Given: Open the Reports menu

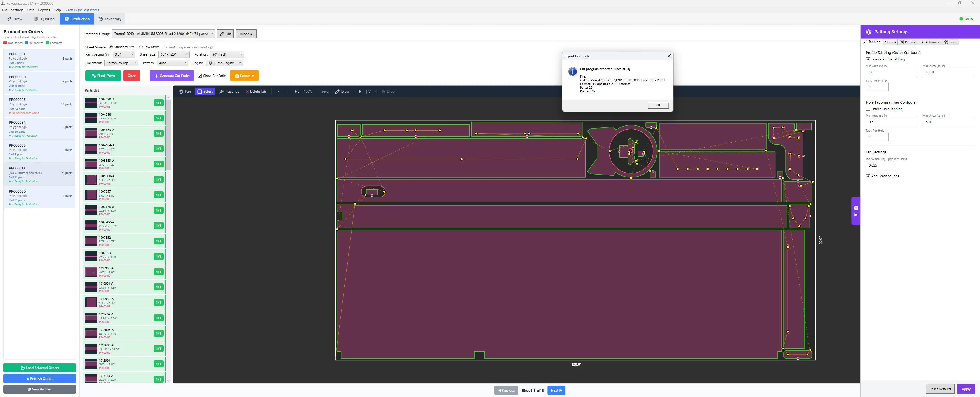Looking at the screenshot, I should [44, 10].
